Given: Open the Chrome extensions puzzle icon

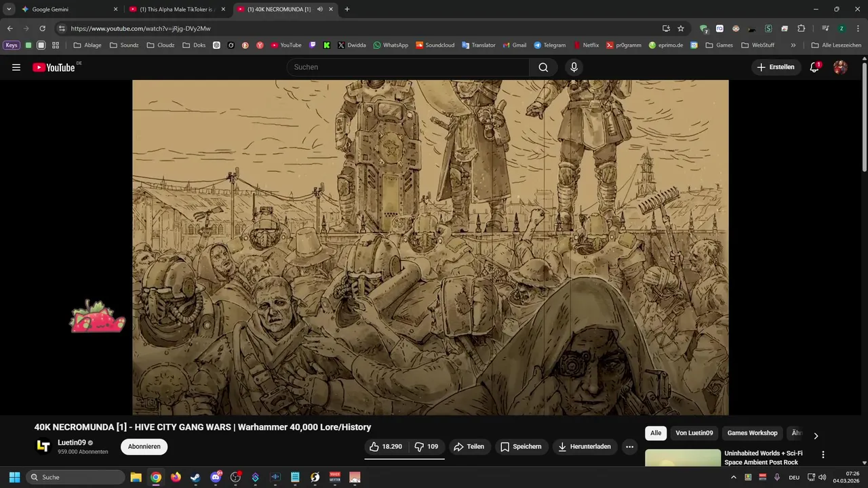Looking at the screenshot, I should [801, 28].
